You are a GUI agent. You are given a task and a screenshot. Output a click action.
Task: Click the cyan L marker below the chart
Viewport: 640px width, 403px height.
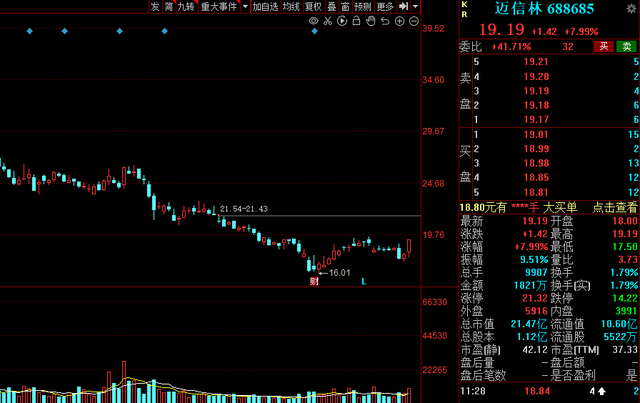[364, 281]
